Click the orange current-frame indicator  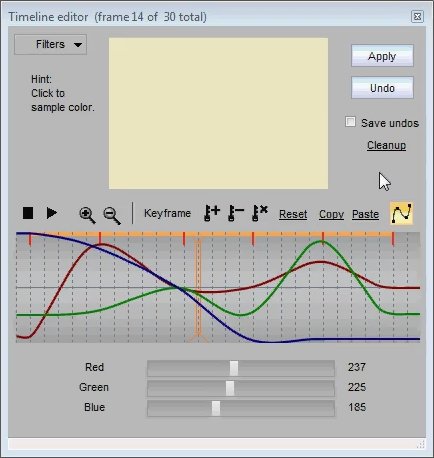198,290
